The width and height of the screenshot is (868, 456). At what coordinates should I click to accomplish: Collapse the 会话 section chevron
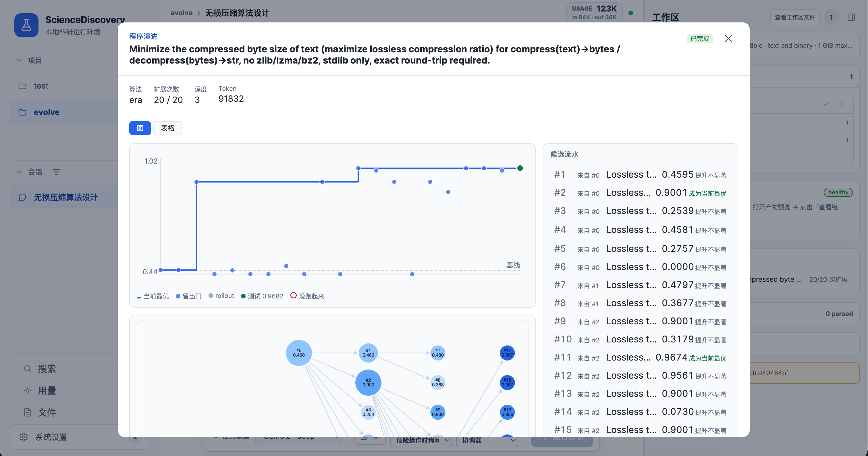point(19,172)
